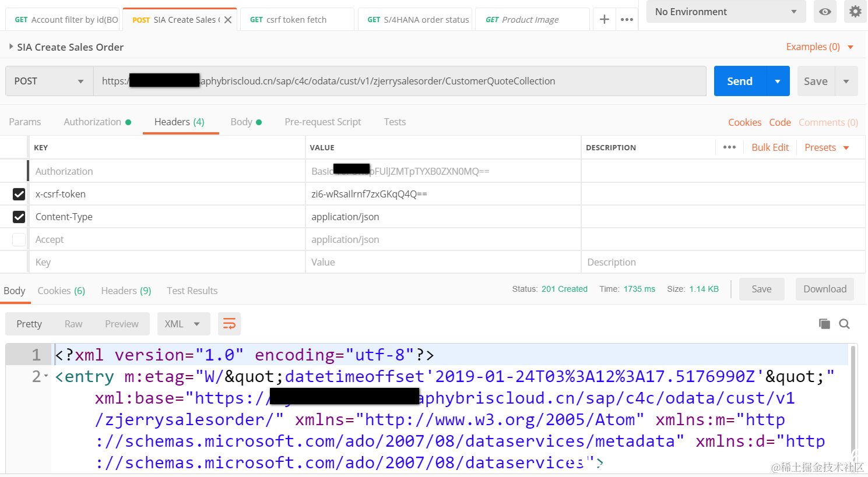Open tab options three-dot menu
868x477 pixels.
click(x=627, y=19)
